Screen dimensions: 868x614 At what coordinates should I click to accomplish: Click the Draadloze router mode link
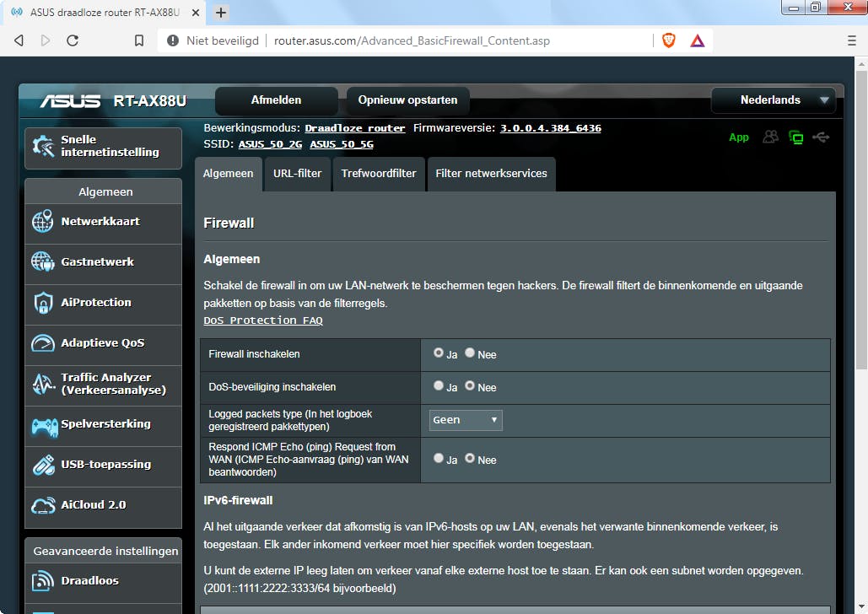click(355, 128)
